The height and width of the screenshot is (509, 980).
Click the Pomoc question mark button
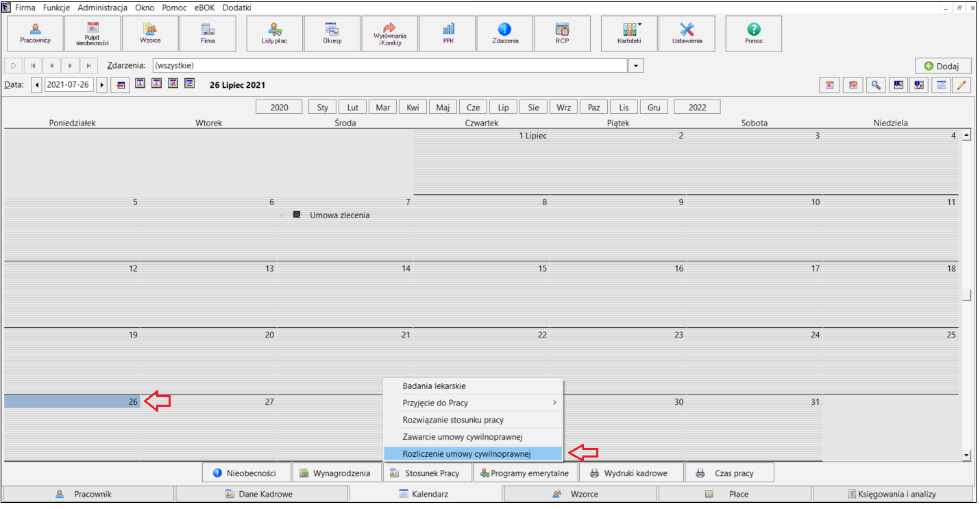tap(754, 34)
